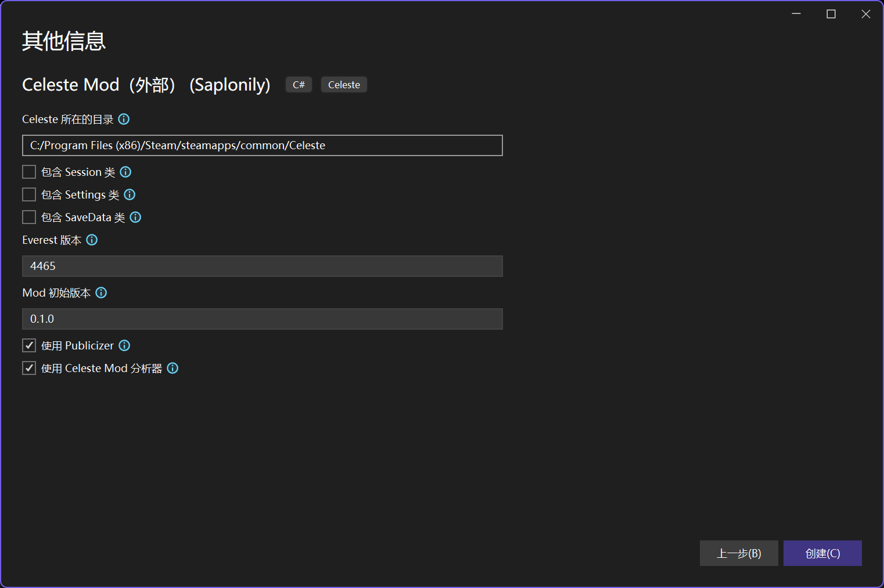Viewport: 884px width, 588px height.
Task: Click info icon beside Celeste 所在的目录
Action: (124, 119)
